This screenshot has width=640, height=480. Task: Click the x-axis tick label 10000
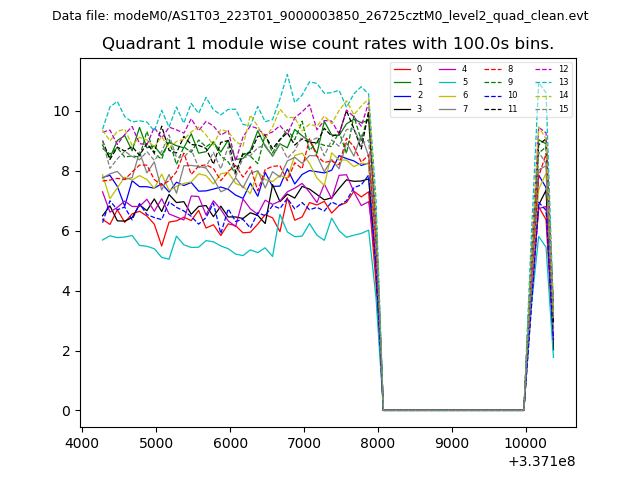(526, 443)
